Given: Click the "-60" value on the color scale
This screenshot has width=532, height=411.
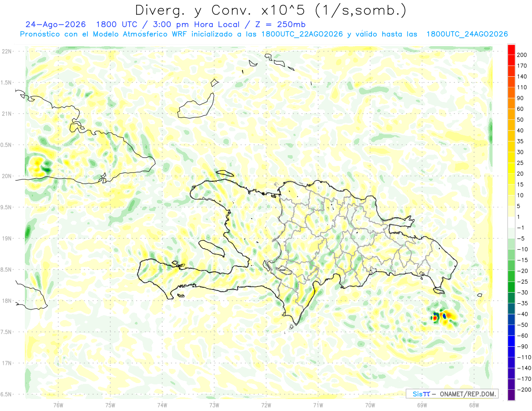Looking at the screenshot, I should tap(523, 336).
